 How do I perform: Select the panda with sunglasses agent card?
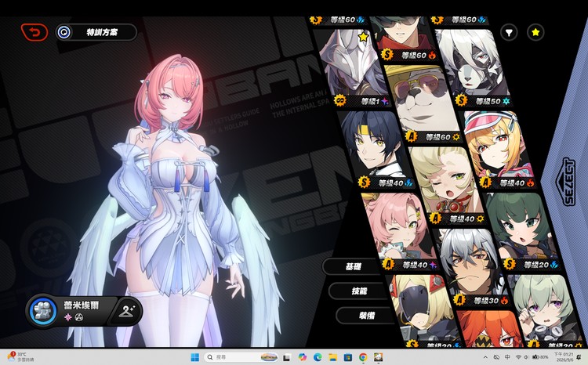pyautogui.click(x=422, y=103)
